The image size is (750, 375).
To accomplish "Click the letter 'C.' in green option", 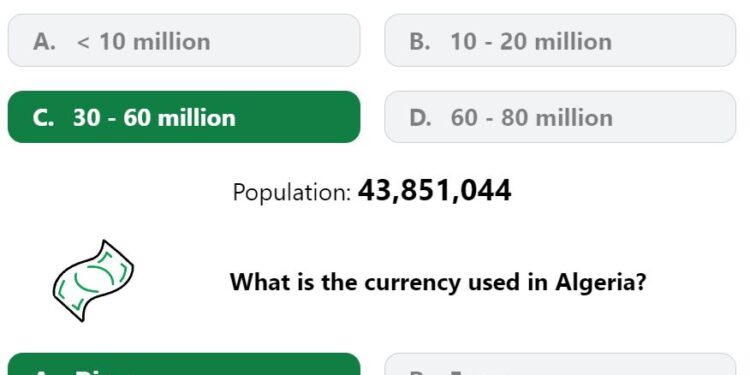I will (43, 118).
